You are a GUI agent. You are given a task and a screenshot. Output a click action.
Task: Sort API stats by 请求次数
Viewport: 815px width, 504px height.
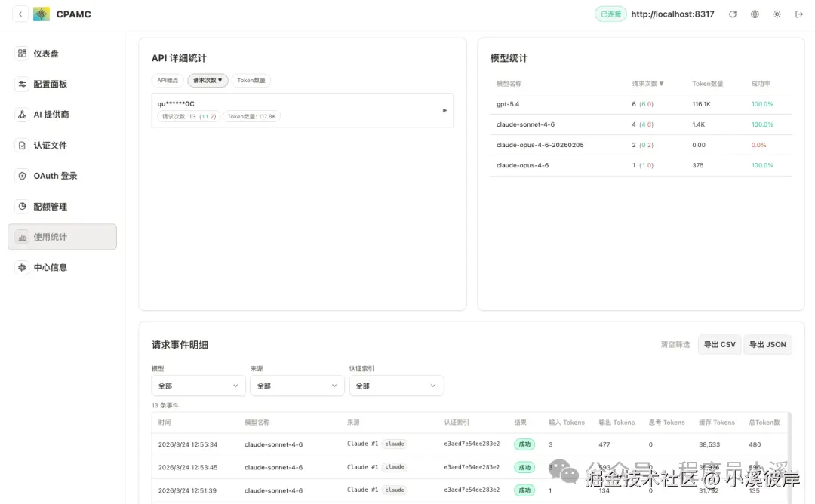[x=208, y=81]
